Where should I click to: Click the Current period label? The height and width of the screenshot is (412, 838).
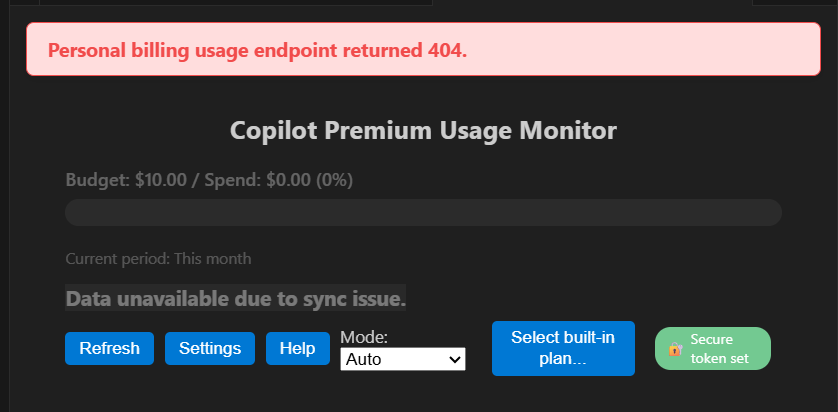[x=118, y=259]
